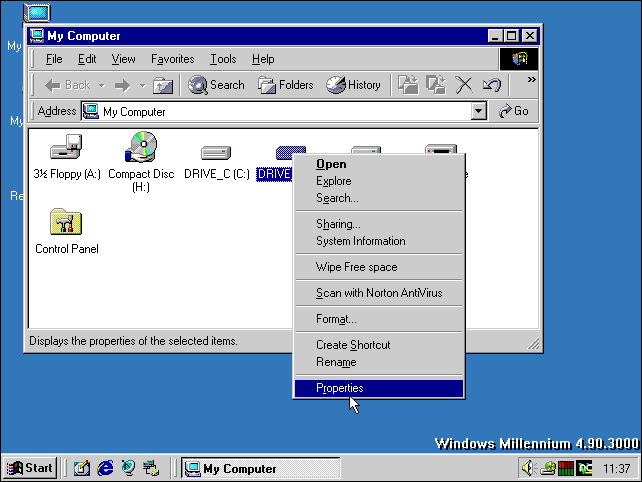
Task: Open the File menu
Action: pyautogui.click(x=54, y=59)
